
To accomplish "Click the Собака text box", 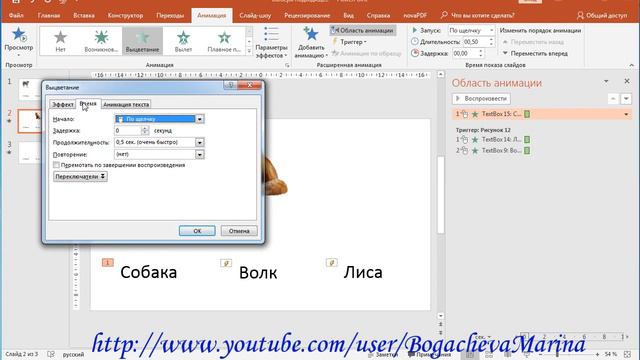I will coord(149,272).
